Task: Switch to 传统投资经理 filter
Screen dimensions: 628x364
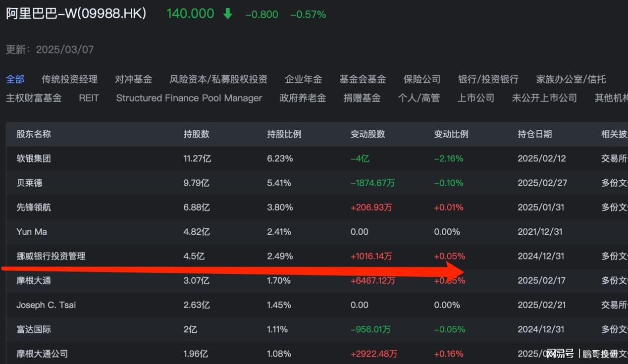Action: click(69, 79)
